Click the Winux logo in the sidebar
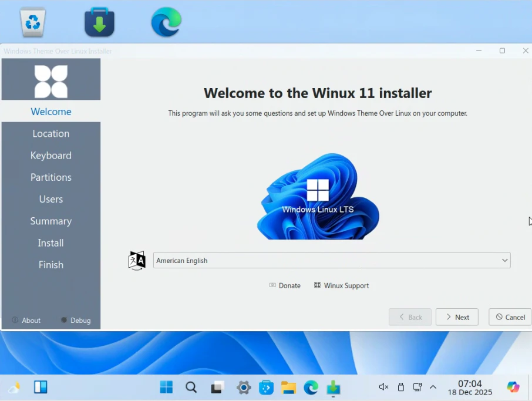This screenshot has height=401, width=532. 51,82
